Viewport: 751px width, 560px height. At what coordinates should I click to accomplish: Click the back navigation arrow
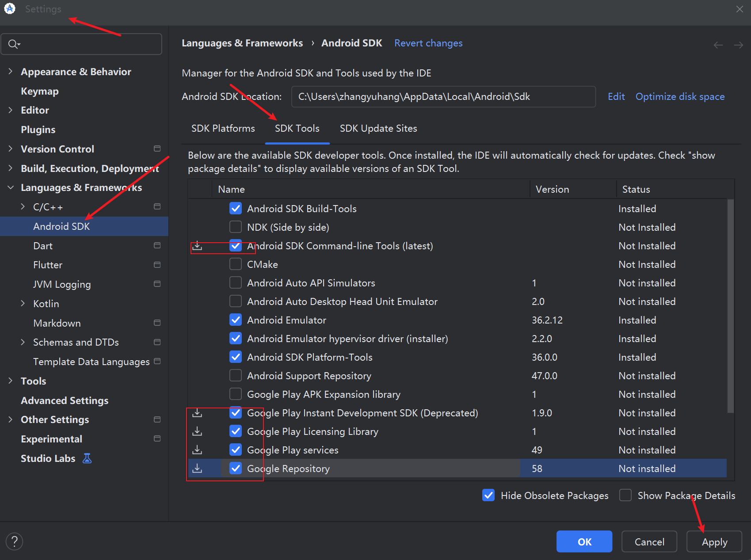(718, 45)
